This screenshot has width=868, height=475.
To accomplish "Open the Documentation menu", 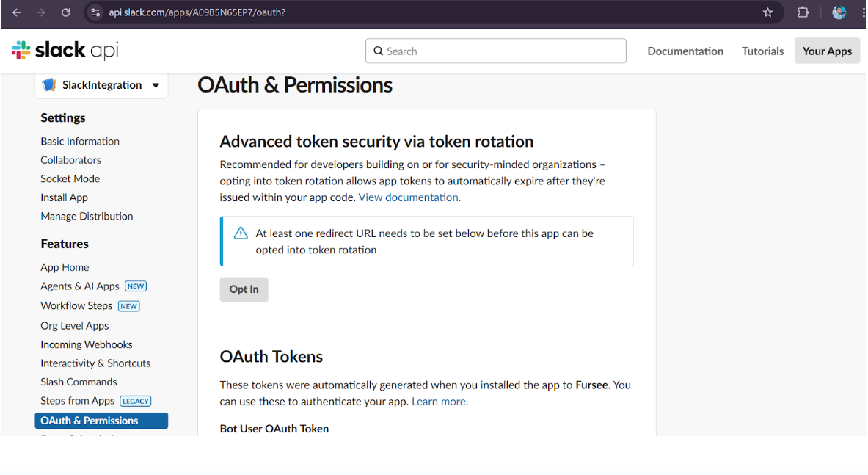I will (685, 51).
